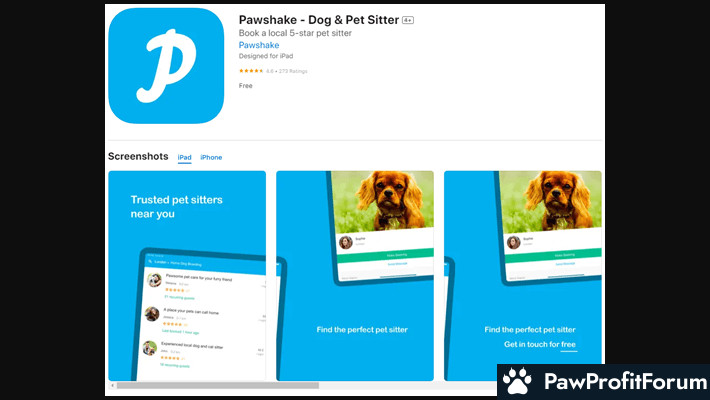Click the Free price label

click(x=245, y=86)
